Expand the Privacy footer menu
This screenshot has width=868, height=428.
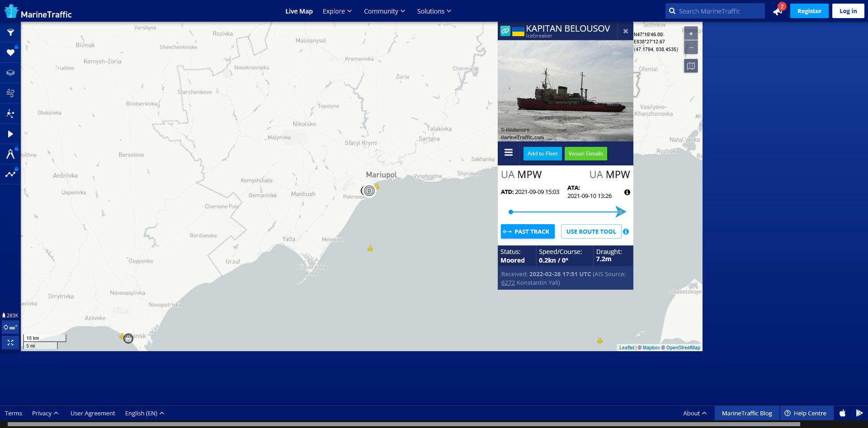point(45,413)
